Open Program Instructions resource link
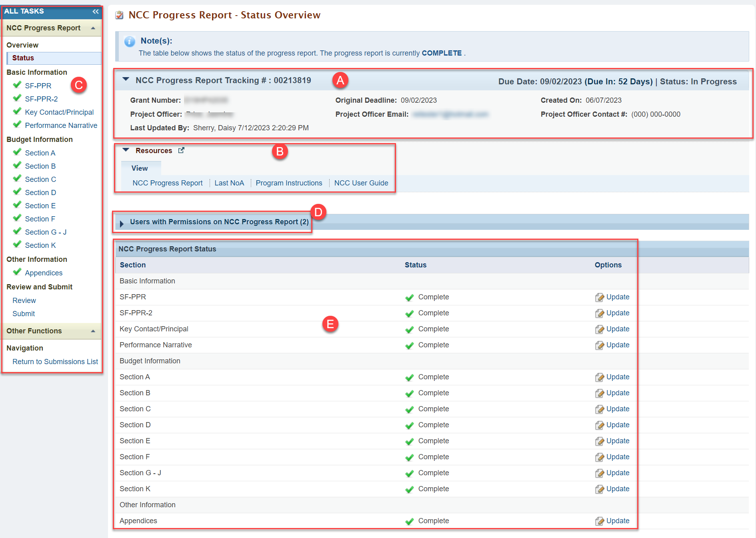The height and width of the screenshot is (538, 756). coord(289,183)
